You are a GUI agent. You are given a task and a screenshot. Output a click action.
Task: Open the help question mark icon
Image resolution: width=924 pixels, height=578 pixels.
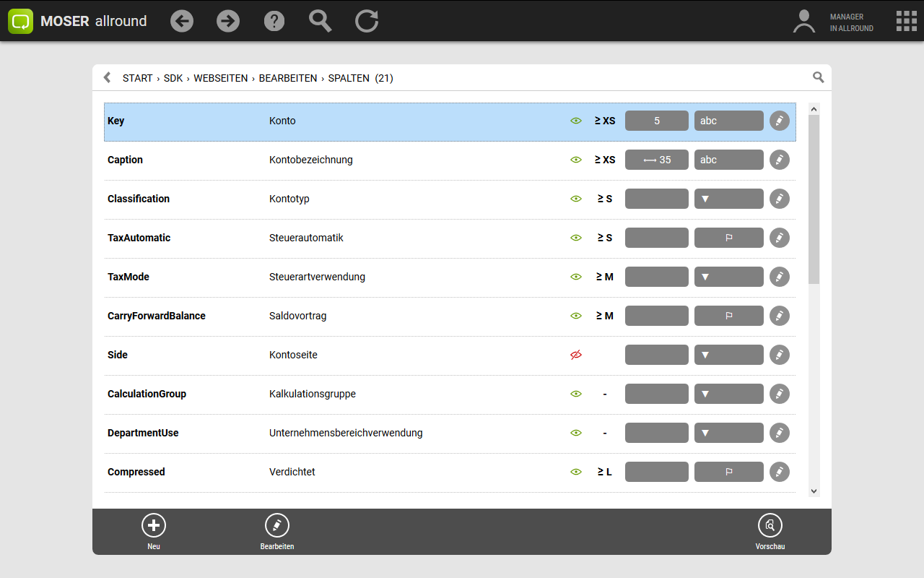(x=274, y=21)
